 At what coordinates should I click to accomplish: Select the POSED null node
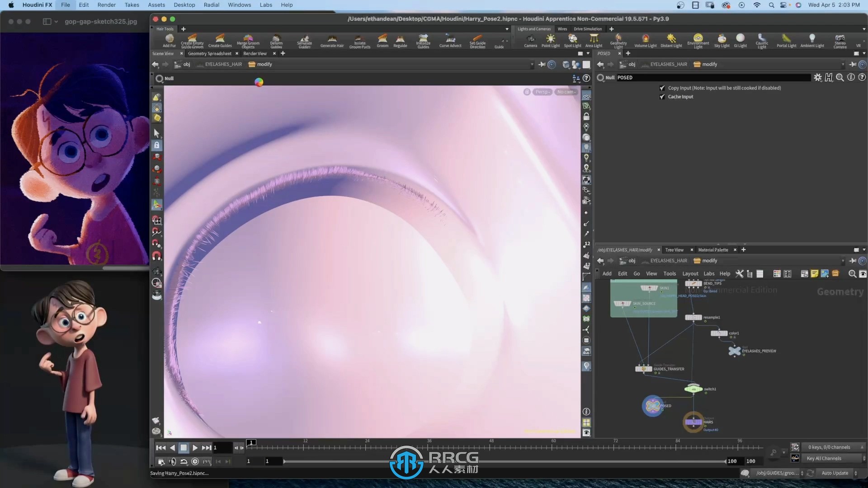[652, 406]
